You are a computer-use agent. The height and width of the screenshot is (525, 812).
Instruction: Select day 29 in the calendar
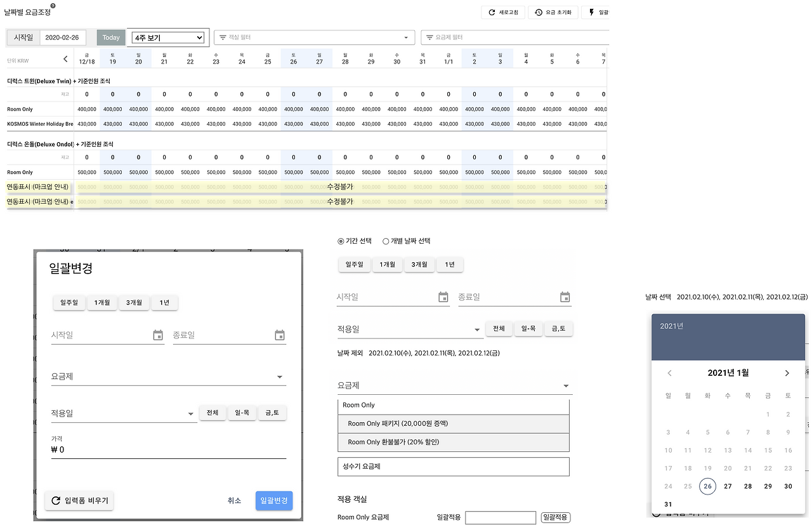[768, 486]
